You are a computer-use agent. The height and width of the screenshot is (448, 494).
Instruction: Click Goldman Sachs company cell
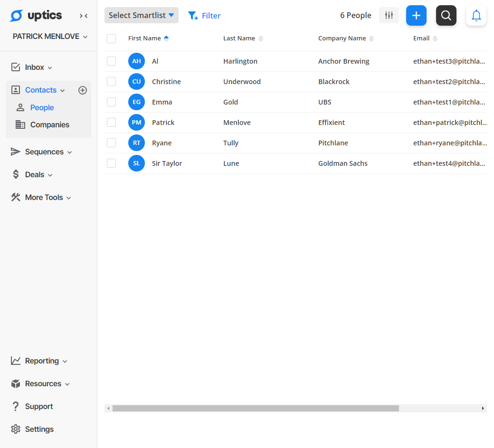point(343,163)
